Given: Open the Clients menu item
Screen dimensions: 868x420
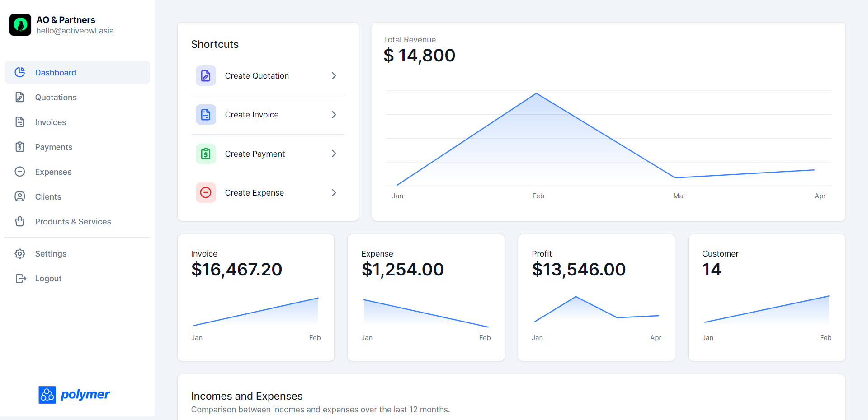Looking at the screenshot, I should tap(77, 196).
